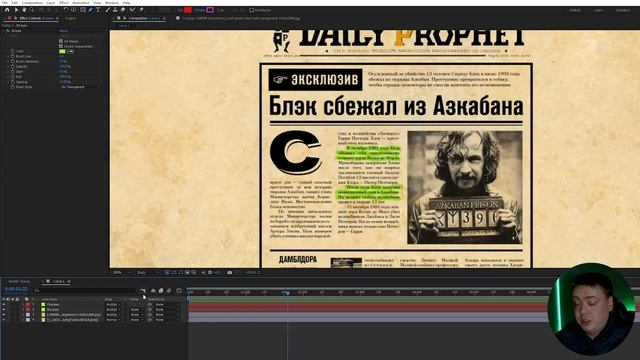Select the Clone Stamp tool
Viewport: 640px width, 360px height.
point(116,10)
